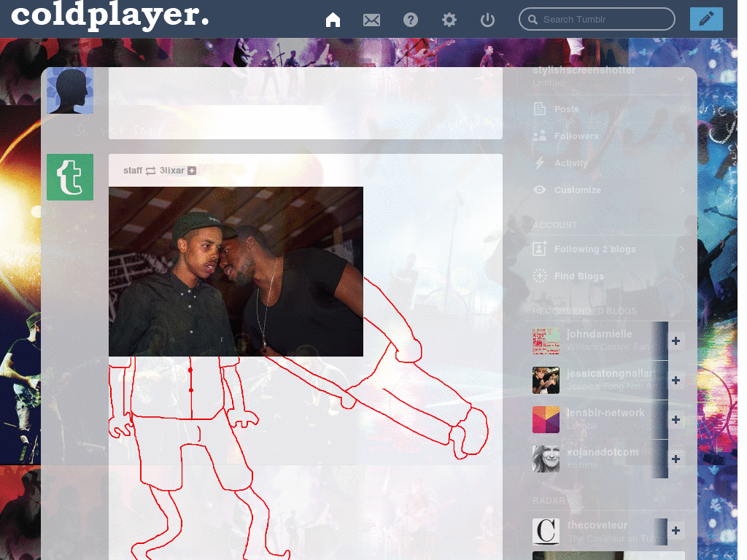
Task: Open the Followers menu item
Action: pos(609,136)
